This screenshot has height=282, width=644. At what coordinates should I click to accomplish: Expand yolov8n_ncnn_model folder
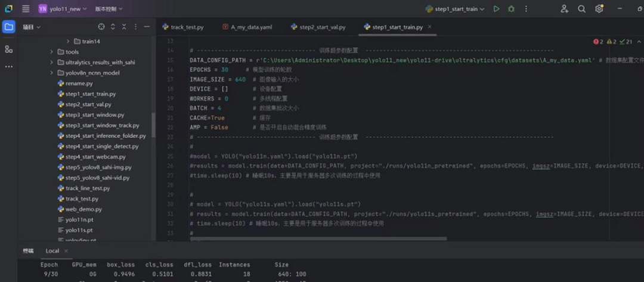point(52,73)
